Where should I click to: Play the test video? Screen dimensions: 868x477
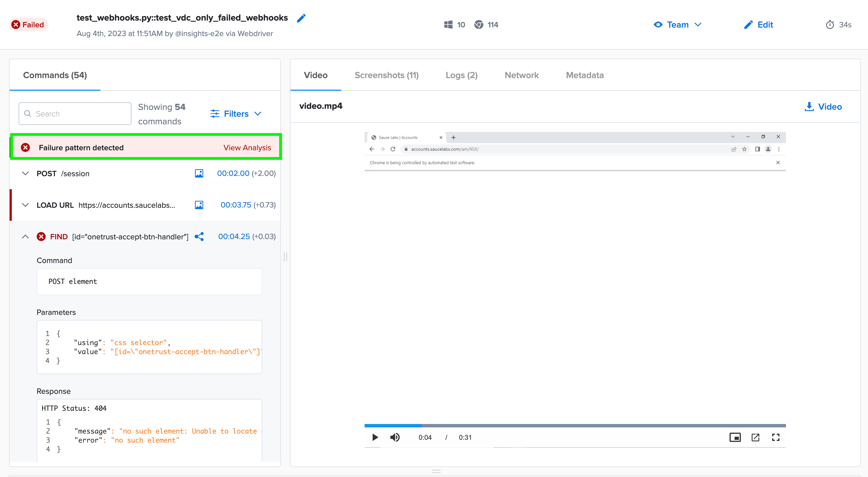click(375, 437)
